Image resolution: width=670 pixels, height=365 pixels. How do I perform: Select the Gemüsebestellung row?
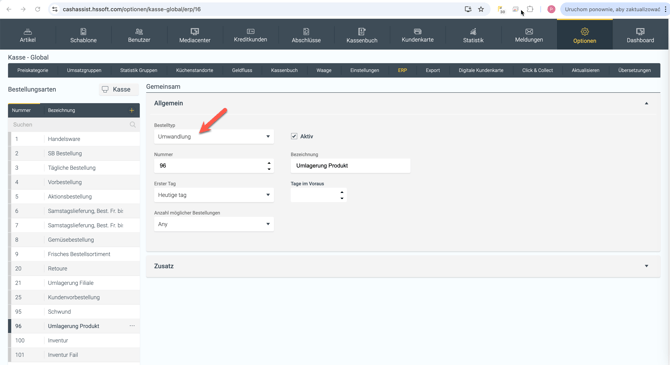point(74,239)
